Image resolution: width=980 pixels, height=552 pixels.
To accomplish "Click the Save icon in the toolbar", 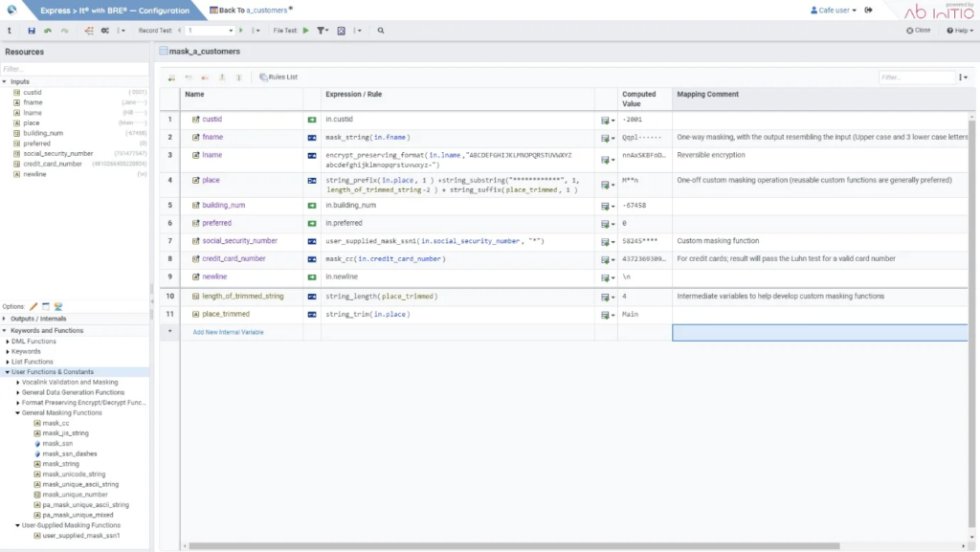I will click(32, 31).
